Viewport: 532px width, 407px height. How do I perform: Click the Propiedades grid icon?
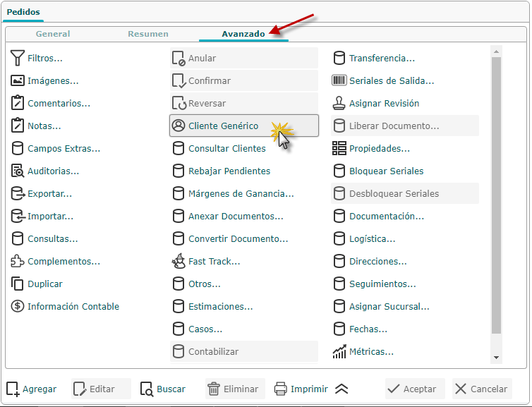pyautogui.click(x=339, y=148)
